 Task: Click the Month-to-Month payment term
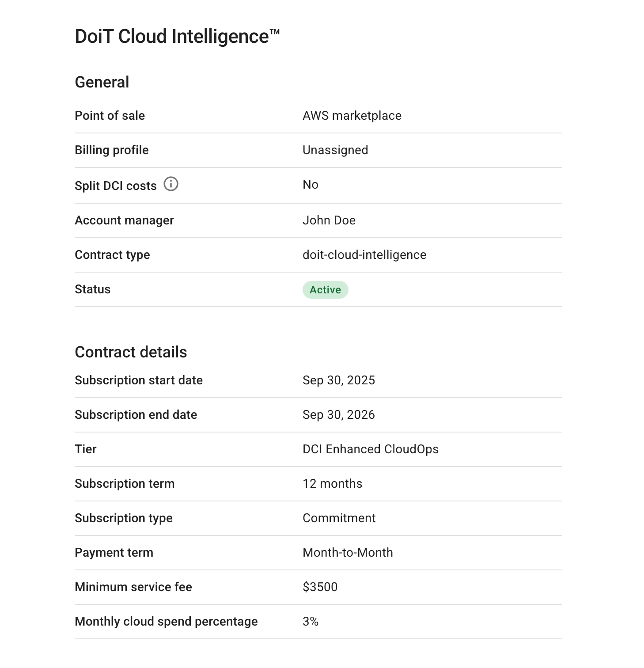coord(348,552)
